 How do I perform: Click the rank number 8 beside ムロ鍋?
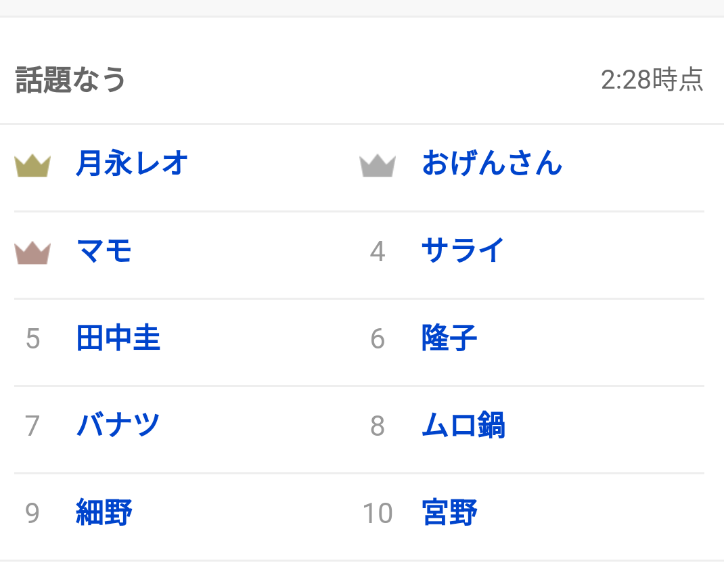click(x=378, y=426)
